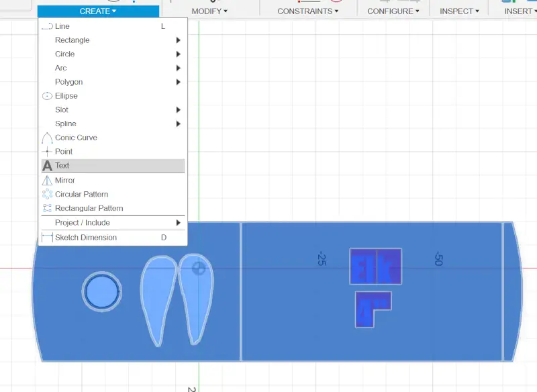
Task: Open the INSERT dropdown menu
Action: coord(520,11)
